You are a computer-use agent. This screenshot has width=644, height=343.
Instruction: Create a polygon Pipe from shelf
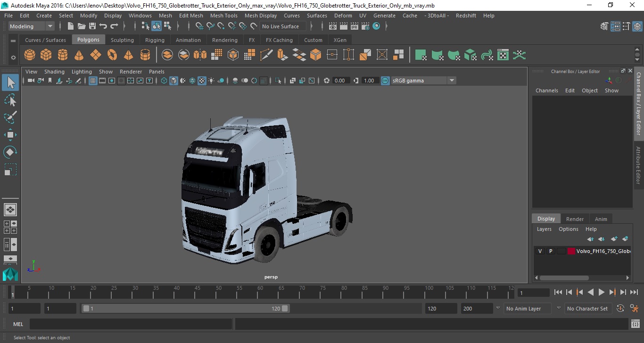point(145,55)
